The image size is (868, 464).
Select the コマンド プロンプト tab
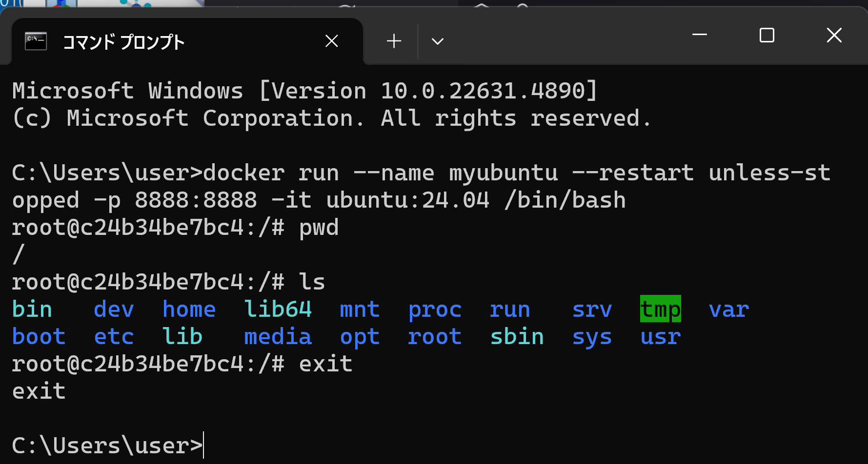(187, 41)
